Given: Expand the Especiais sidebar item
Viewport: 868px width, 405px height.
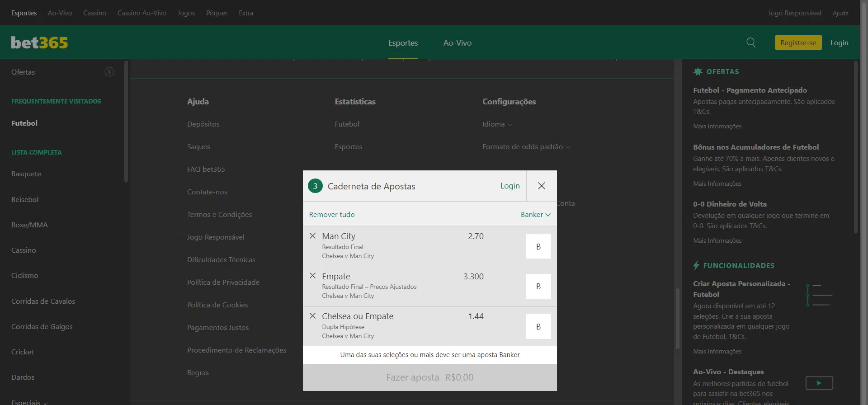Looking at the screenshot, I should [x=29, y=402].
